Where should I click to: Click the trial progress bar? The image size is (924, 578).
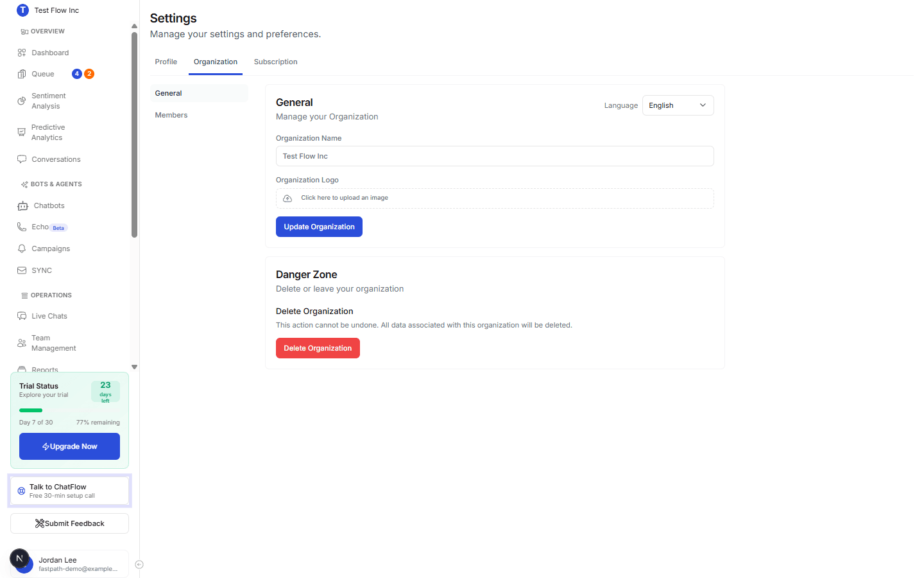69,410
